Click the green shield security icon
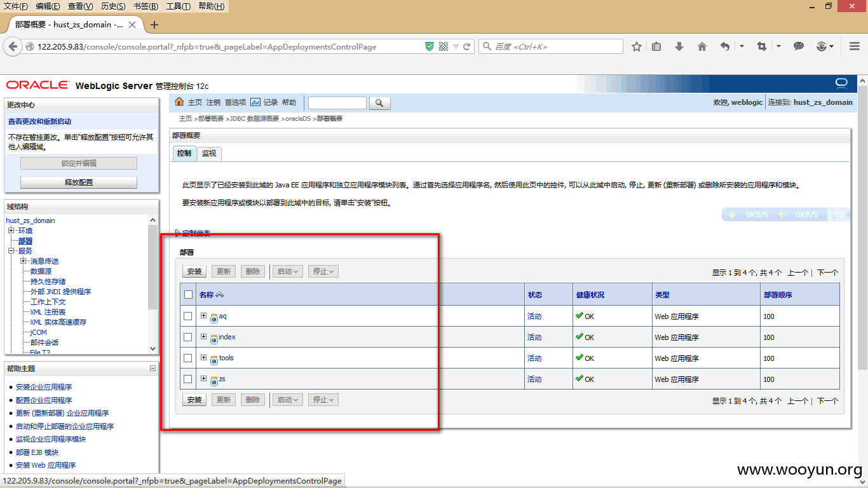The height and width of the screenshot is (488, 868). [430, 46]
